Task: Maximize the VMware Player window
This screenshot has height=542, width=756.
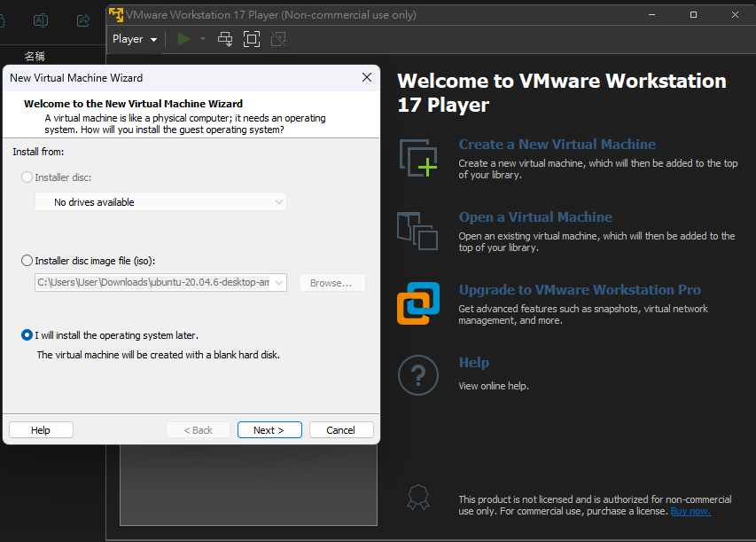Action: click(693, 14)
